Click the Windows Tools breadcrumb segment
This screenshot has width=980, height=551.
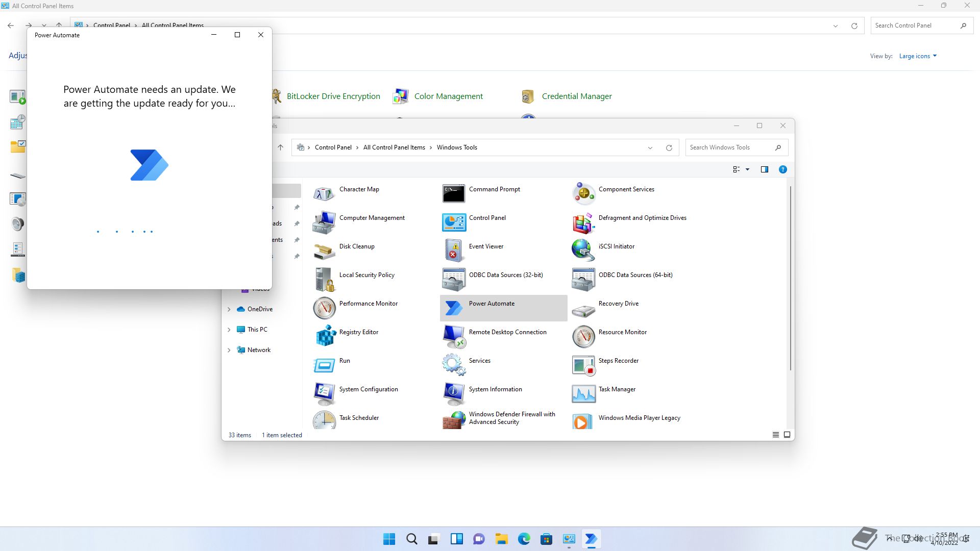point(457,147)
